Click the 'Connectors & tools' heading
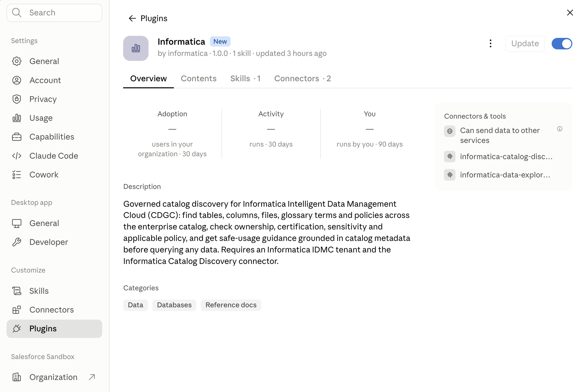 point(475,116)
